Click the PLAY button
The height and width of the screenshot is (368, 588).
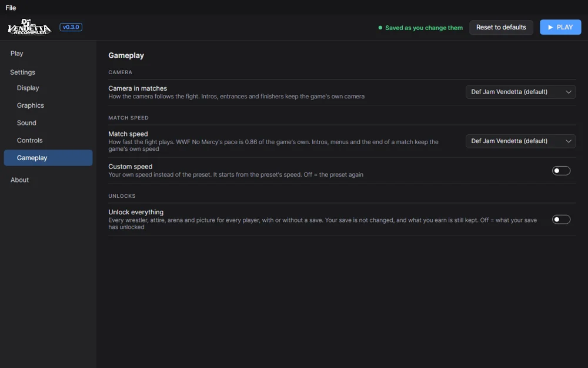560,28
